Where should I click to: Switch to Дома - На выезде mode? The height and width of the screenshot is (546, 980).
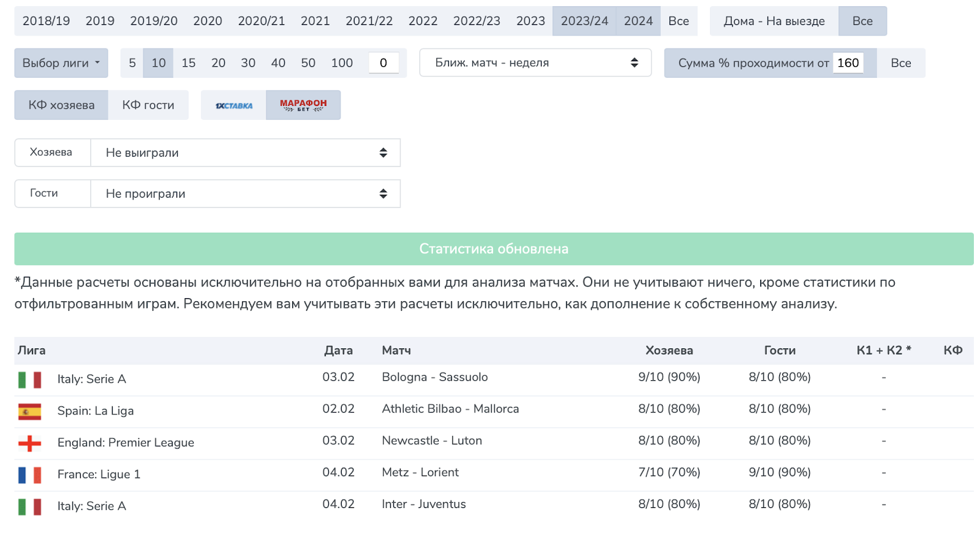(x=774, y=21)
